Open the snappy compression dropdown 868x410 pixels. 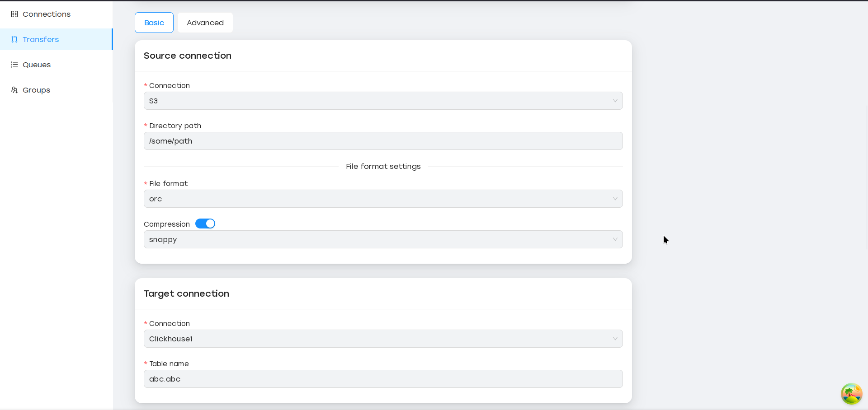pyautogui.click(x=382, y=240)
